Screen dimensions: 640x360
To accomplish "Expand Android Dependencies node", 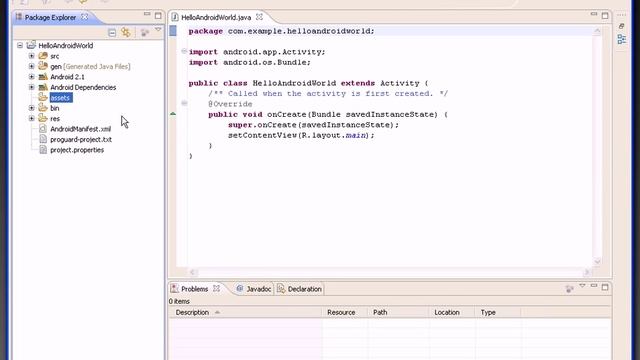I will pyautogui.click(x=31, y=87).
